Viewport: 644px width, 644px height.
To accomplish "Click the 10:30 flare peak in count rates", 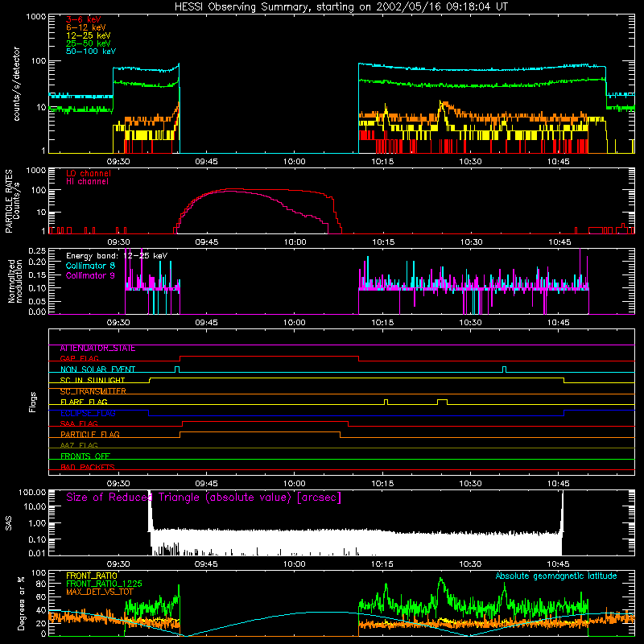I will (x=442, y=103).
